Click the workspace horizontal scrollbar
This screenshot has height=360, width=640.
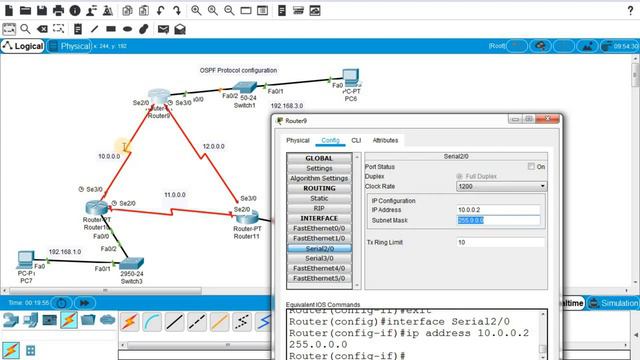click(x=105, y=291)
